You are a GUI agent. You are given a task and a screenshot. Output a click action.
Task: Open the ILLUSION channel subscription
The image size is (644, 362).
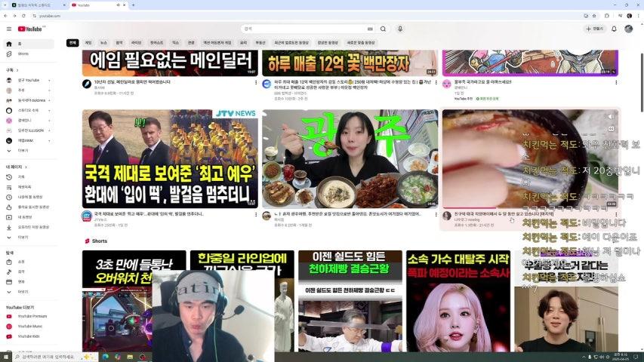pyautogui.click(x=29, y=130)
